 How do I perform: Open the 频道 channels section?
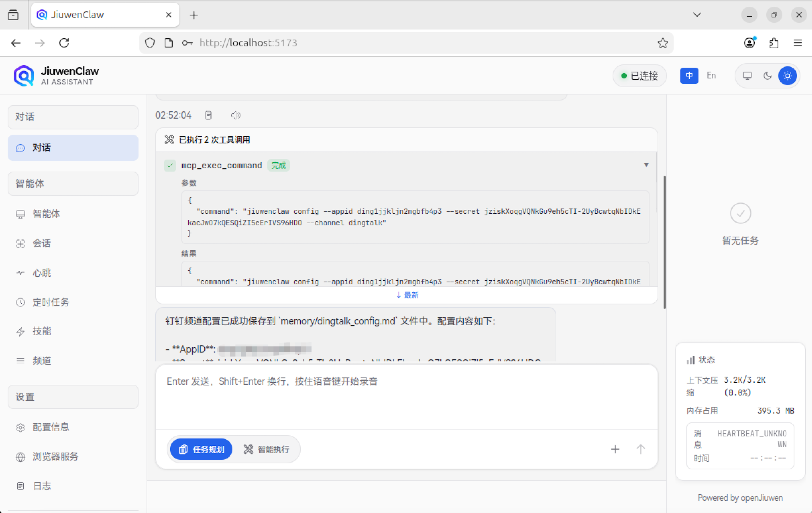click(42, 360)
